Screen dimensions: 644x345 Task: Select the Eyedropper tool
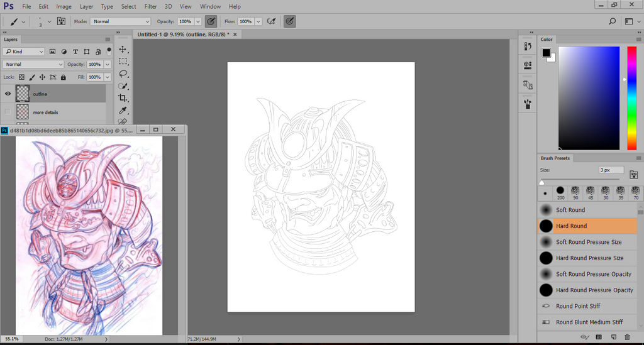click(123, 111)
